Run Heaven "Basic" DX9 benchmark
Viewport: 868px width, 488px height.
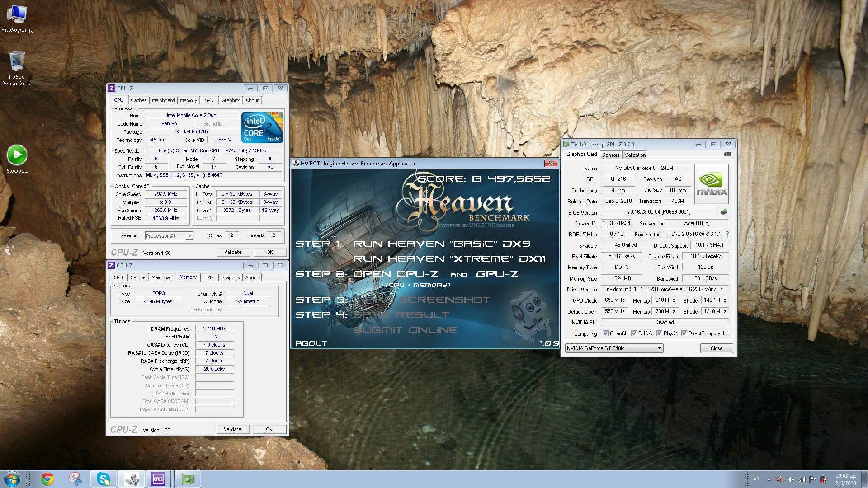pyautogui.click(x=442, y=244)
